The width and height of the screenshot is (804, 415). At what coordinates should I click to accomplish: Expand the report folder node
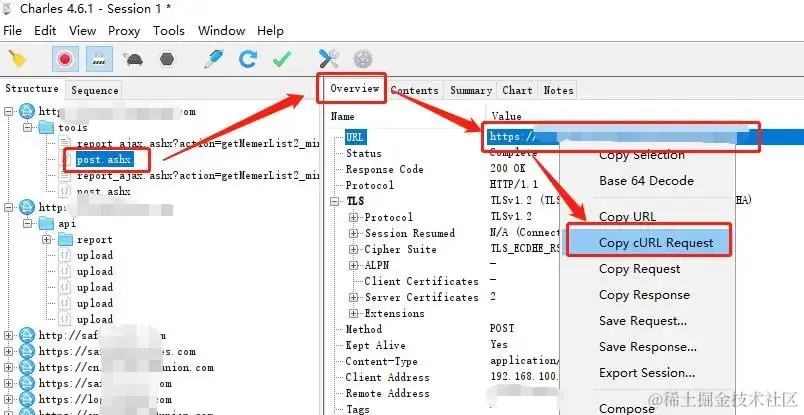(x=47, y=240)
